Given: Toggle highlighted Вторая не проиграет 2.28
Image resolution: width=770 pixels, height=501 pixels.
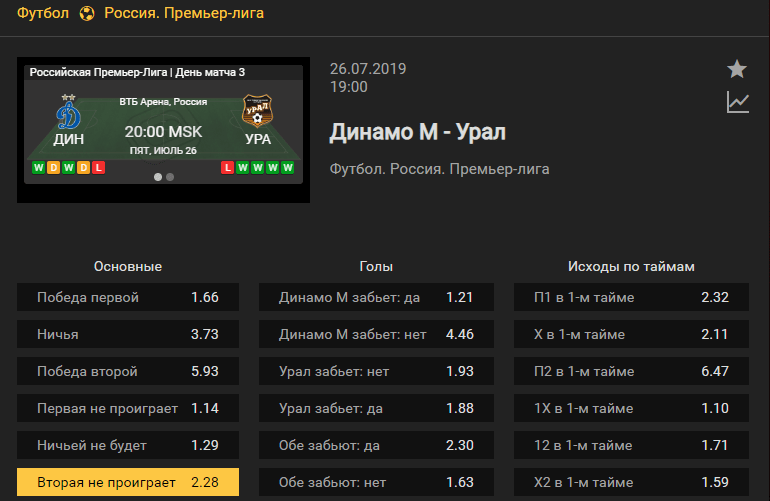Looking at the screenshot, I should [x=128, y=482].
